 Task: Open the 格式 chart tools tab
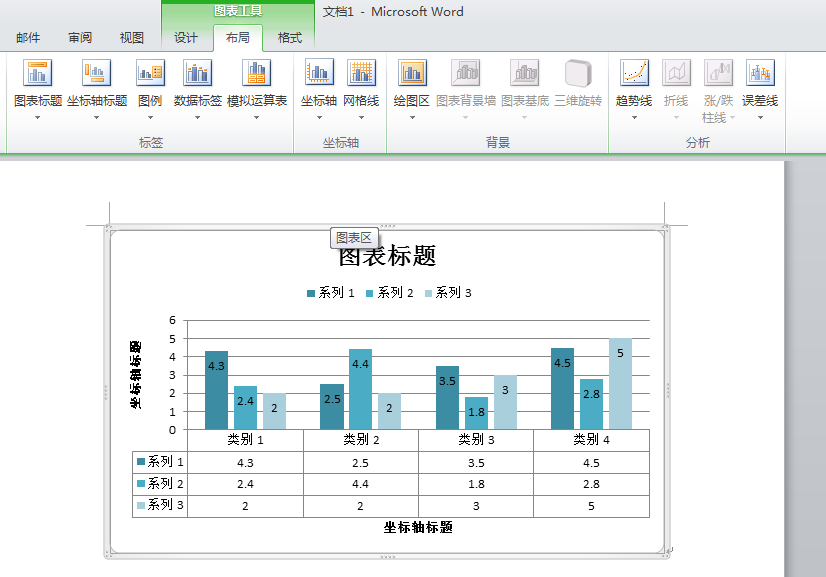click(290, 37)
